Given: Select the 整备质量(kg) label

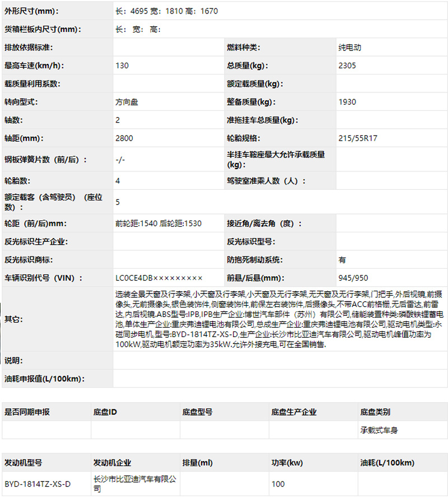Looking at the screenshot, I should [x=251, y=102].
